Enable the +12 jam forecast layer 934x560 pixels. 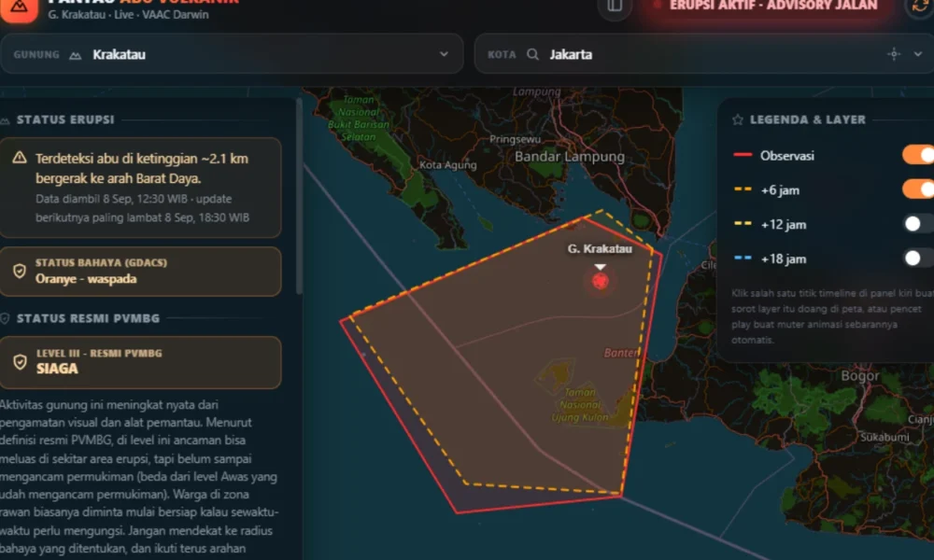click(918, 224)
